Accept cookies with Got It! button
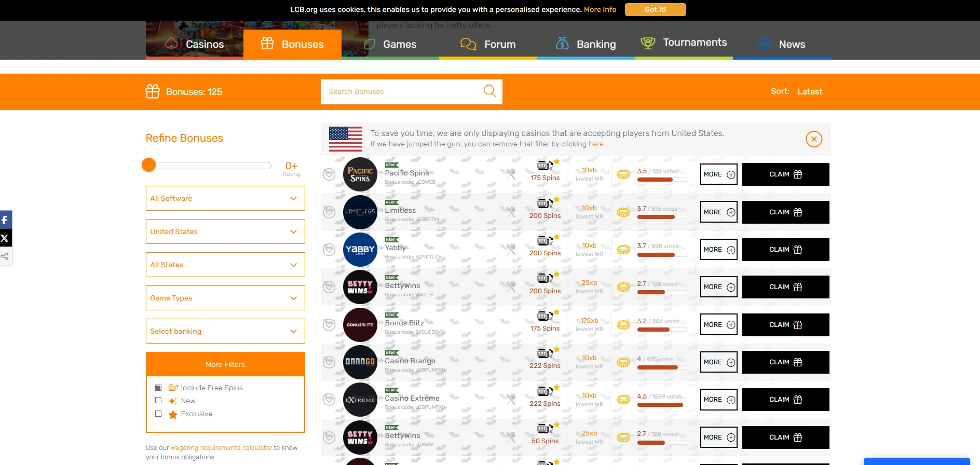This screenshot has width=980, height=465. coord(656,9)
